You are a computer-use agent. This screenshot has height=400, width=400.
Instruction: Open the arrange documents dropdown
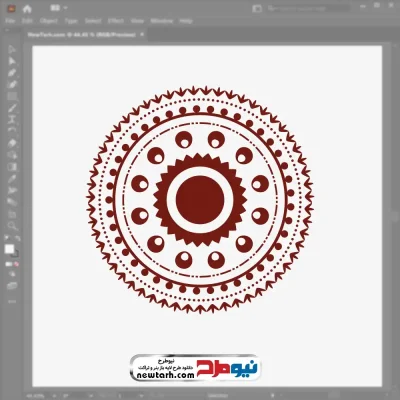pyautogui.click(x=59, y=8)
